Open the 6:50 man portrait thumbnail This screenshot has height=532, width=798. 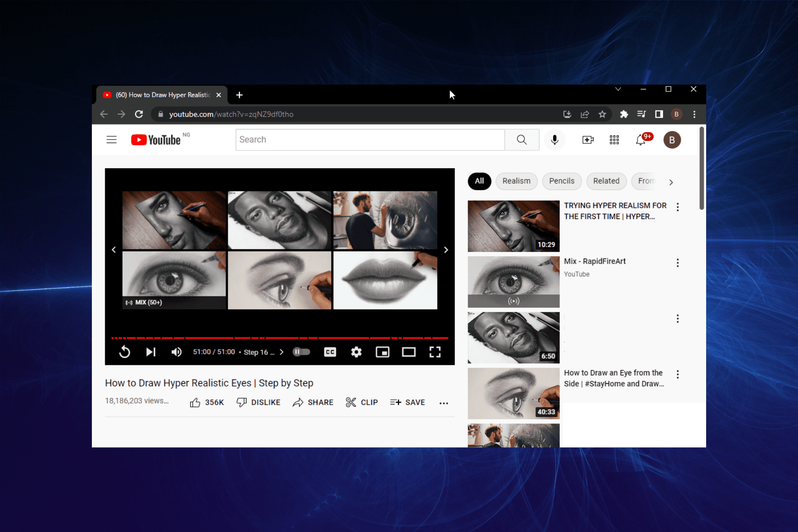[514, 337]
